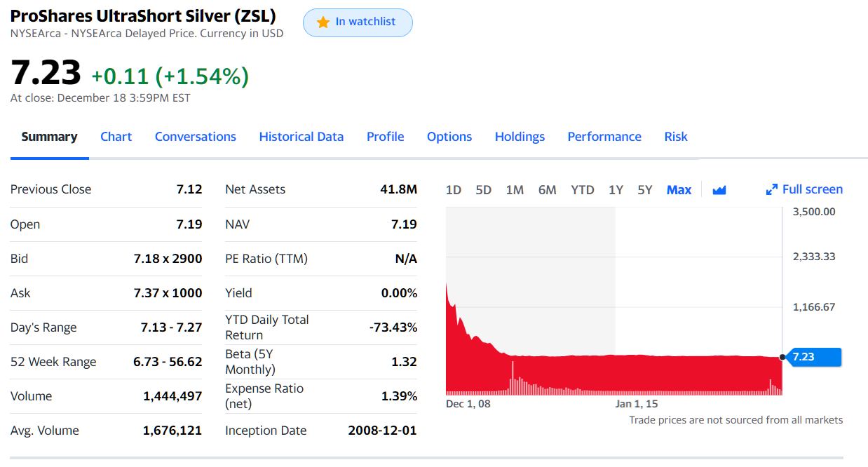Select the Summary tab
868x467 pixels.
click(x=49, y=137)
